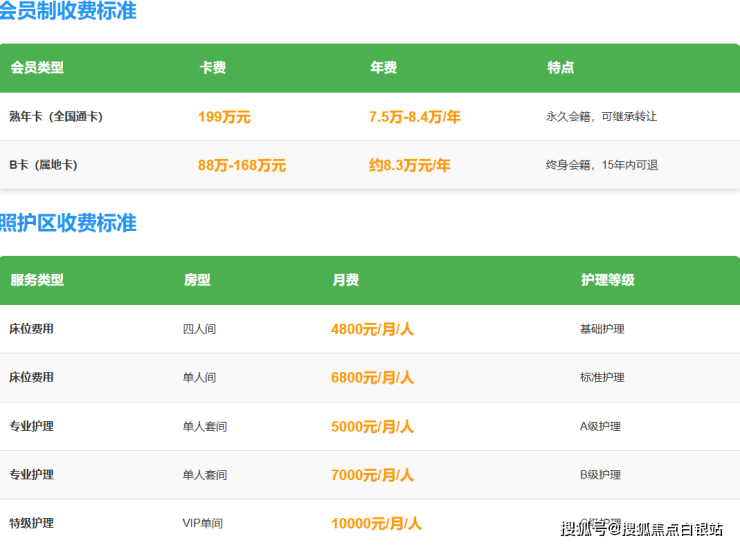Click the 4800元/月/人 monthly fee
Image resolution: width=740 pixels, height=545 pixels.
(x=372, y=329)
